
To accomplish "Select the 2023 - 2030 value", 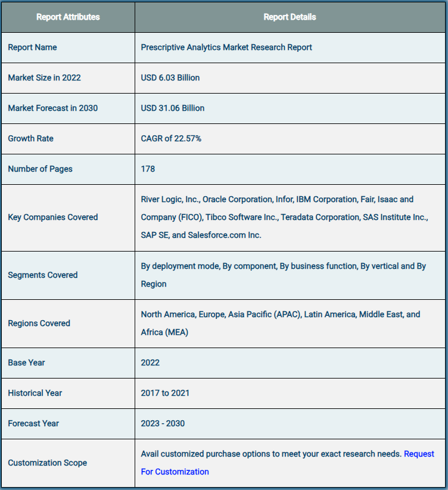I will [163, 423].
